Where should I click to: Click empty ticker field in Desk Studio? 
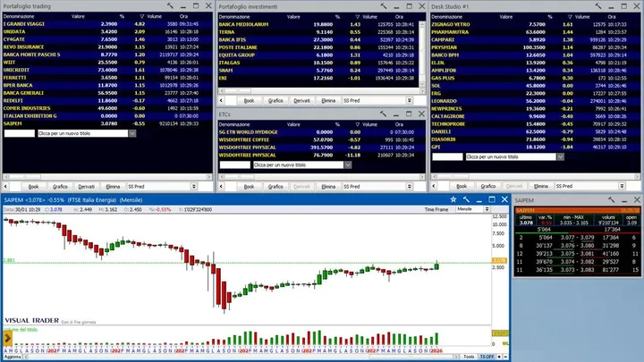(x=447, y=156)
